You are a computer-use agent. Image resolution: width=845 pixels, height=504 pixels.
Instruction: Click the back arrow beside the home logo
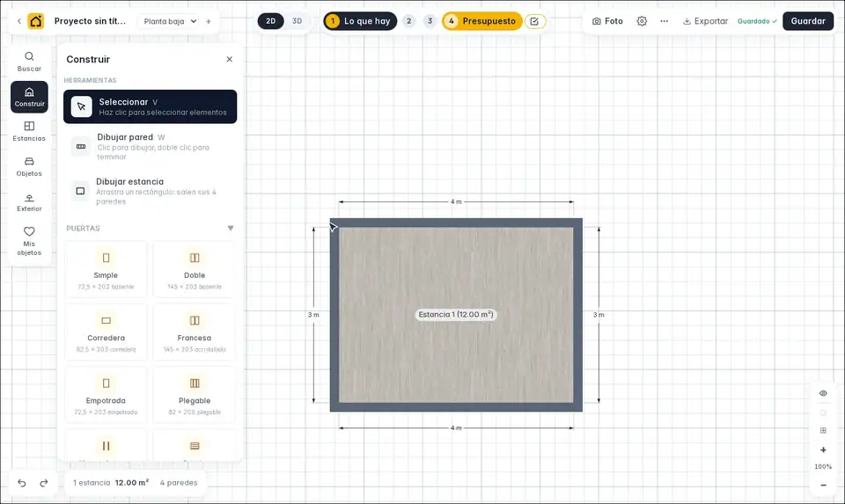[18, 21]
